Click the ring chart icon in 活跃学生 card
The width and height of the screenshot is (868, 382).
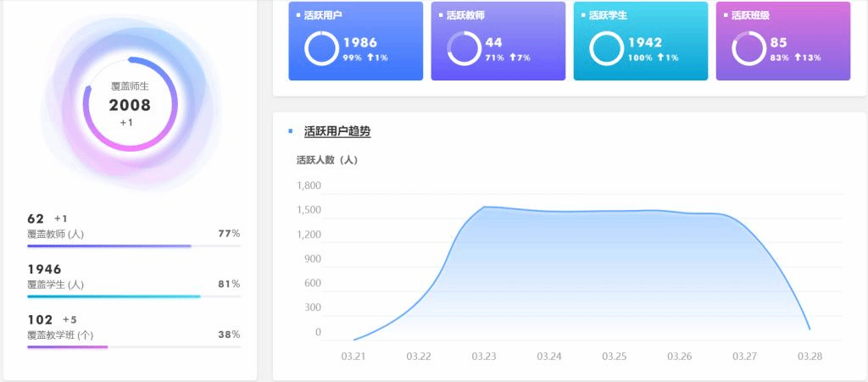click(x=606, y=48)
